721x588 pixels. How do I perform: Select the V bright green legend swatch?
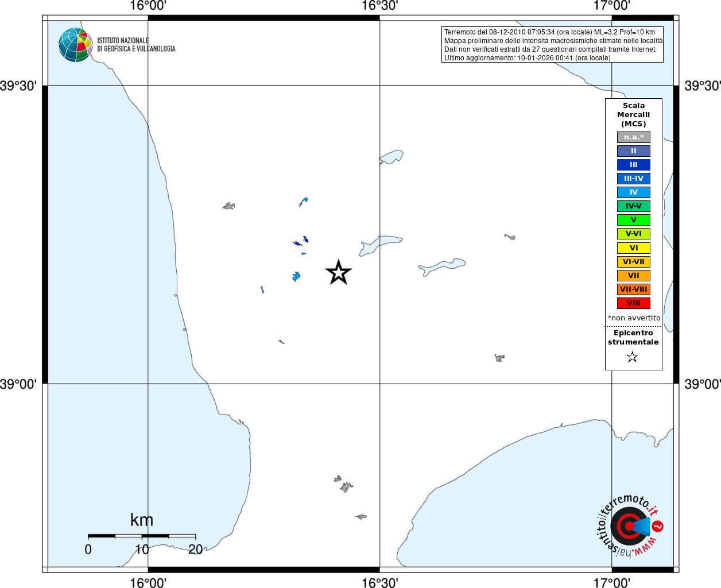coord(634,220)
